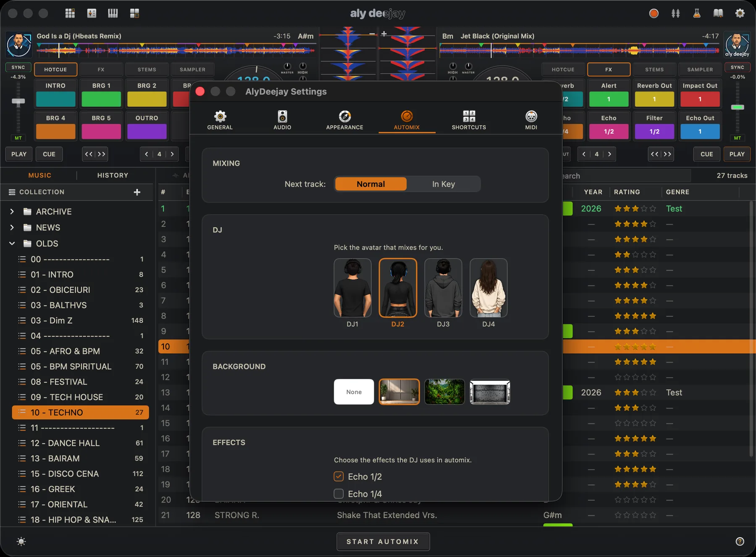756x557 pixels.
Task: Click the four-square layout icon in top toolbar
Action: click(x=134, y=13)
